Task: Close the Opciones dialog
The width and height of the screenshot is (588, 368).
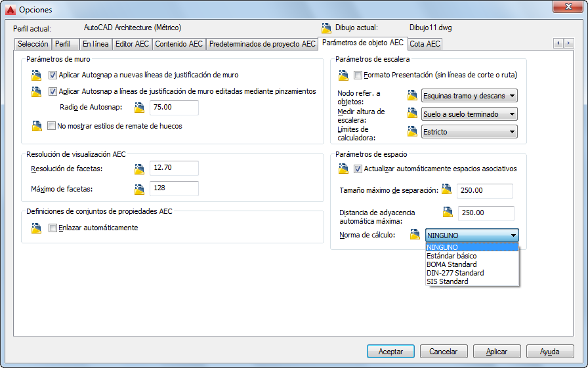Action: pos(568,7)
